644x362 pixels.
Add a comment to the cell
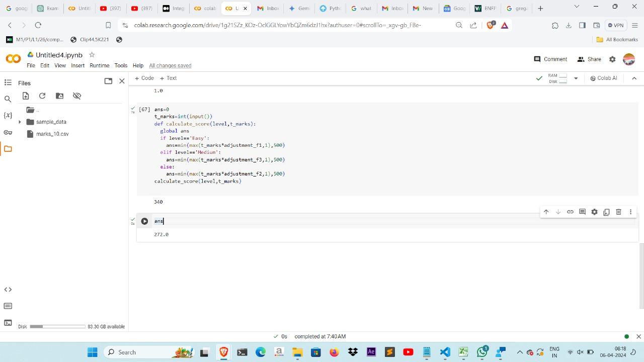(582, 212)
